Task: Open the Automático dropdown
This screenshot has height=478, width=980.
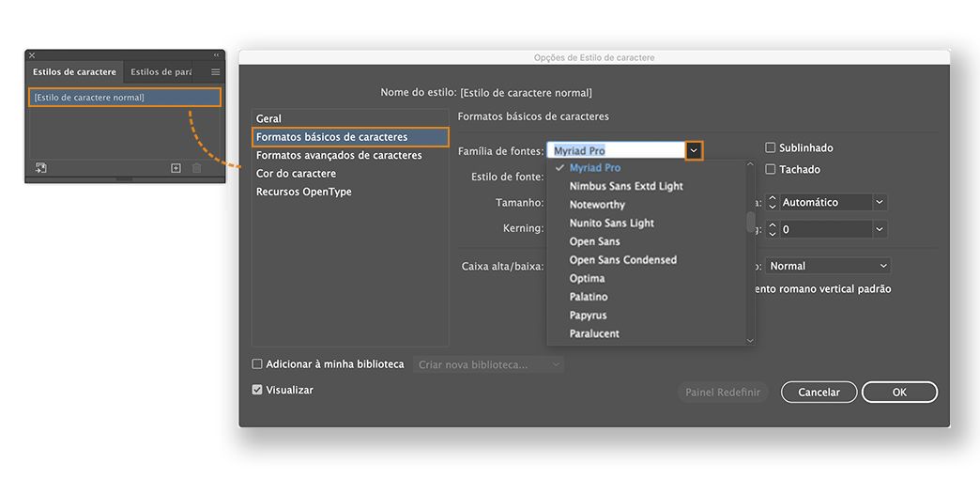Action: pos(880,202)
